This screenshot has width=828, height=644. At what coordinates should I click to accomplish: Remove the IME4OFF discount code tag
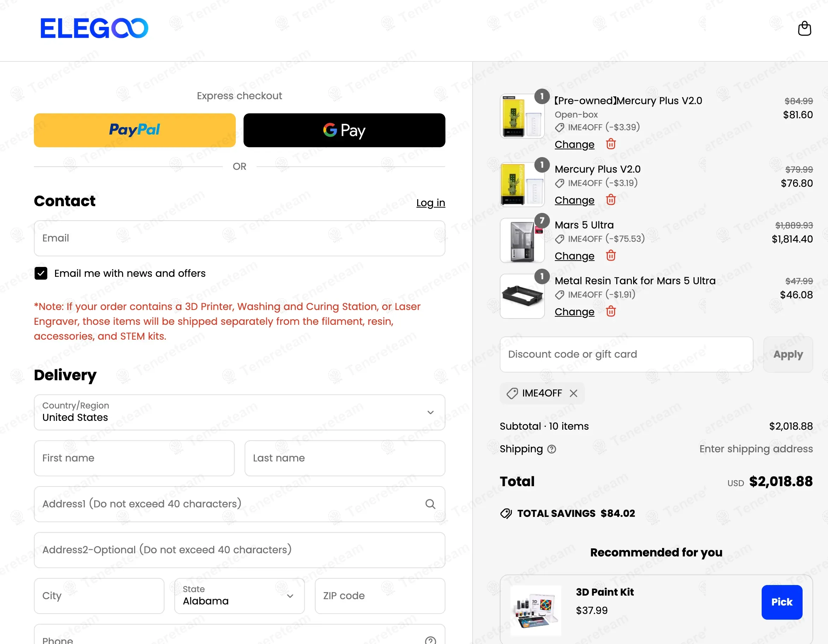(573, 393)
